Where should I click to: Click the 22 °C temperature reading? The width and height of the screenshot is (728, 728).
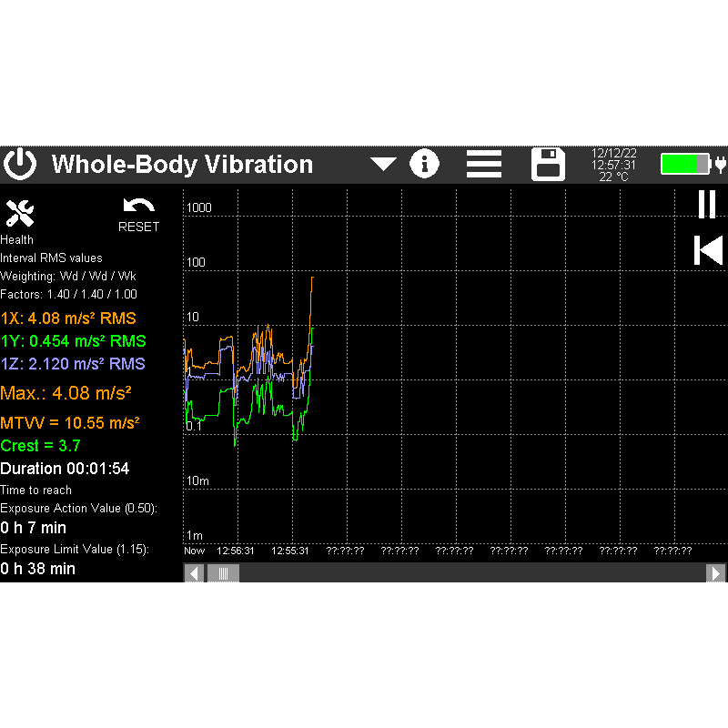click(613, 177)
